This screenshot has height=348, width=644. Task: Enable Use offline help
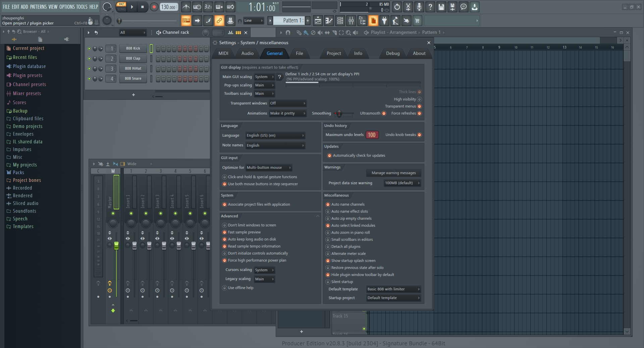(x=225, y=288)
